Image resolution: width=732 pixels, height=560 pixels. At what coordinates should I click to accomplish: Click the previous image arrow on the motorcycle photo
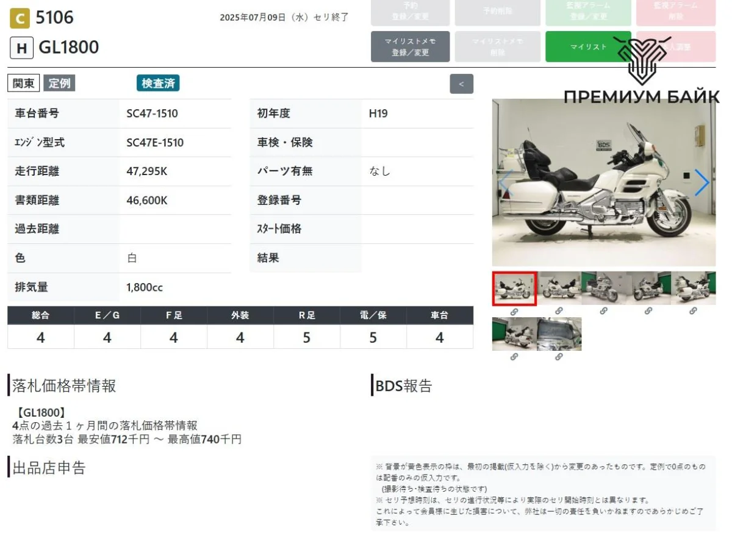pyautogui.click(x=506, y=182)
